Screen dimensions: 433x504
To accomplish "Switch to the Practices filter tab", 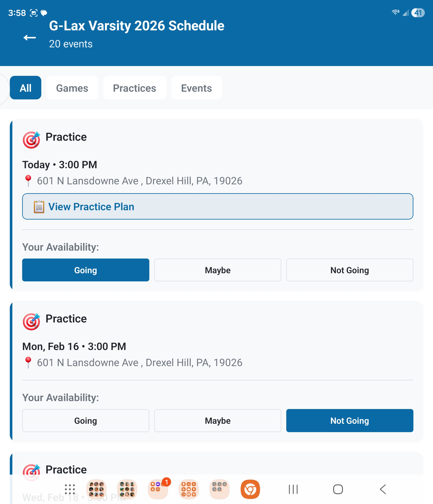I will (135, 88).
